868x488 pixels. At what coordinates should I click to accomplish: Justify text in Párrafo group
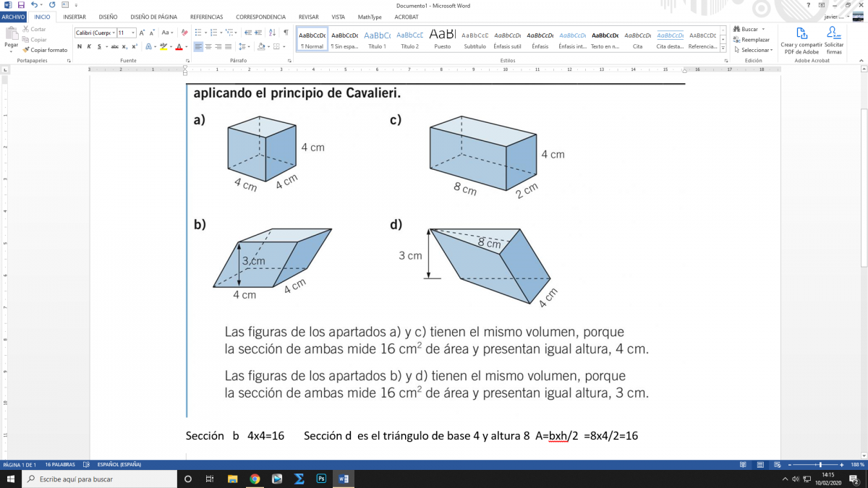[229, 47]
